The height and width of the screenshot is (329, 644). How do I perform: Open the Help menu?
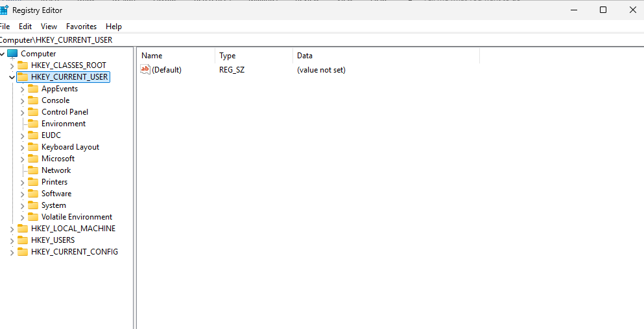pos(113,27)
